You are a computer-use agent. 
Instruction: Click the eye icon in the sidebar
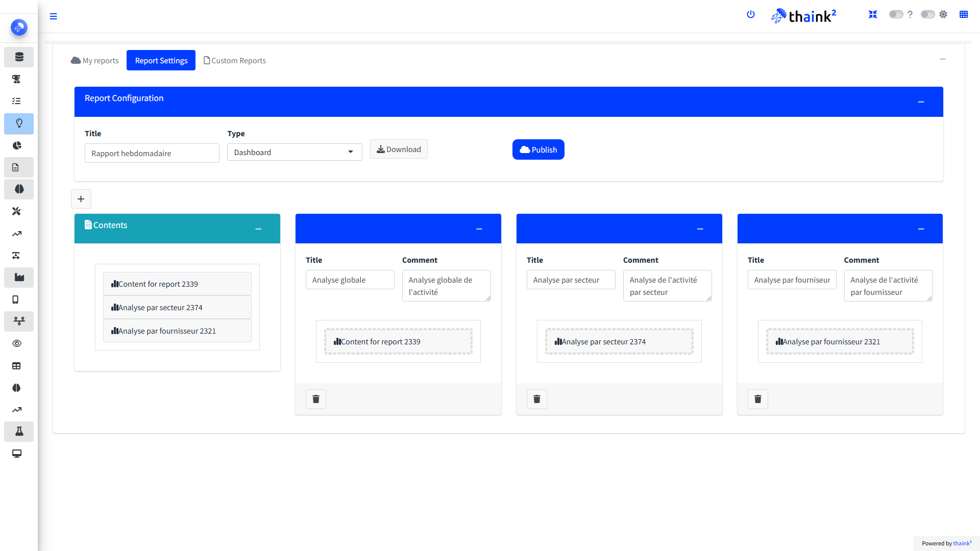[17, 343]
